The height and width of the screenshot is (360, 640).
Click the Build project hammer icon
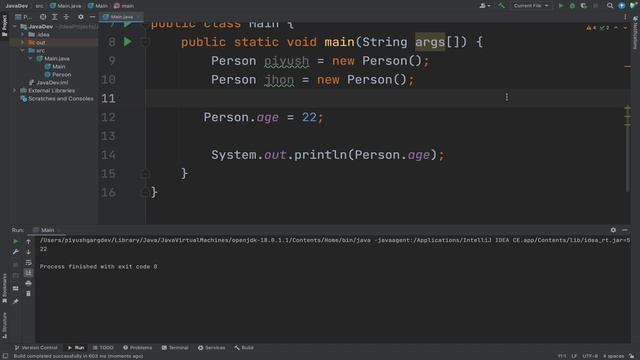(x=501, y=6)
